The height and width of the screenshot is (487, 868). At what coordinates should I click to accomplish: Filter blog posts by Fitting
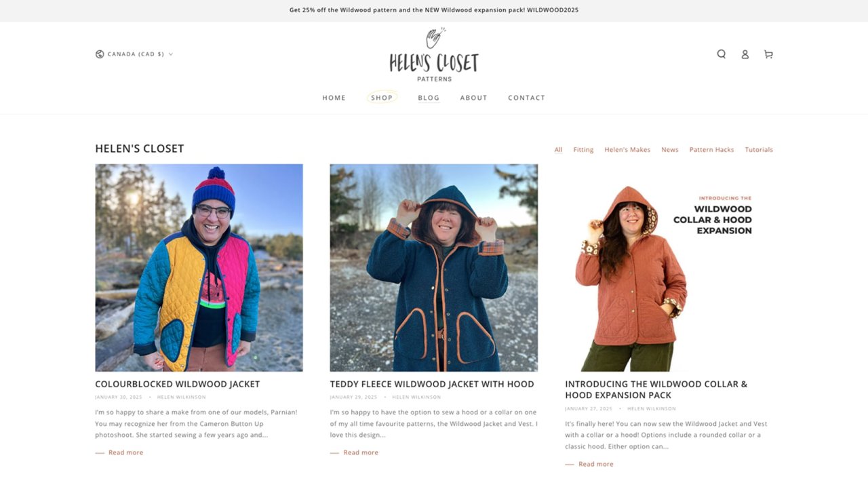[583, 150]
